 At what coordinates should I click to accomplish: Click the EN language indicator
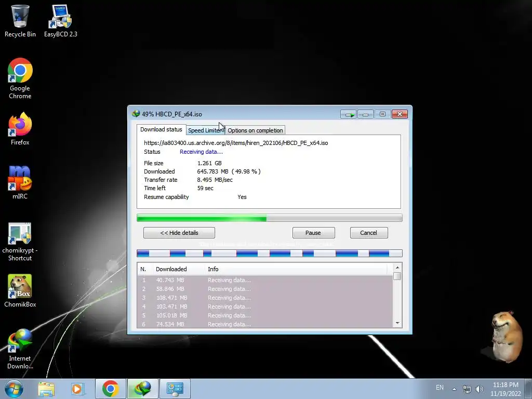click(440, 387)
